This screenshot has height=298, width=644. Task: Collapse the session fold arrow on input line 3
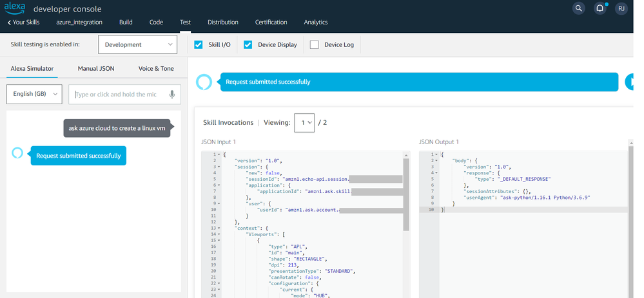coord(219,167)
